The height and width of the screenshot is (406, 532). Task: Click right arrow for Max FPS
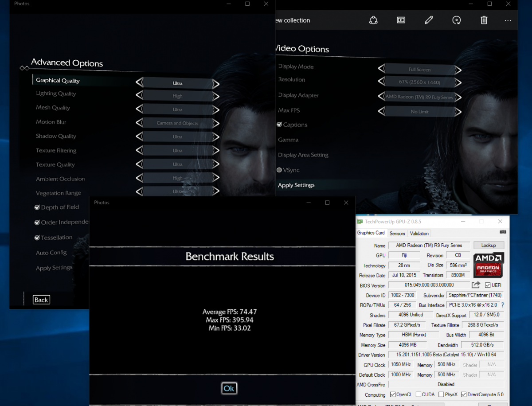pos(458,112)
